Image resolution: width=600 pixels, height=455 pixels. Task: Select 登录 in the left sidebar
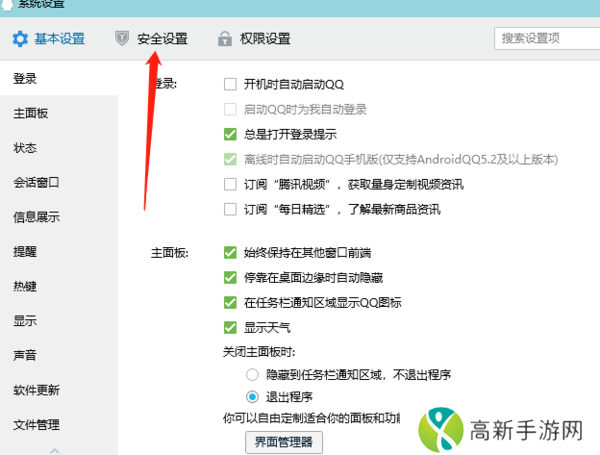pyautogui.click(x=59, y=78)
